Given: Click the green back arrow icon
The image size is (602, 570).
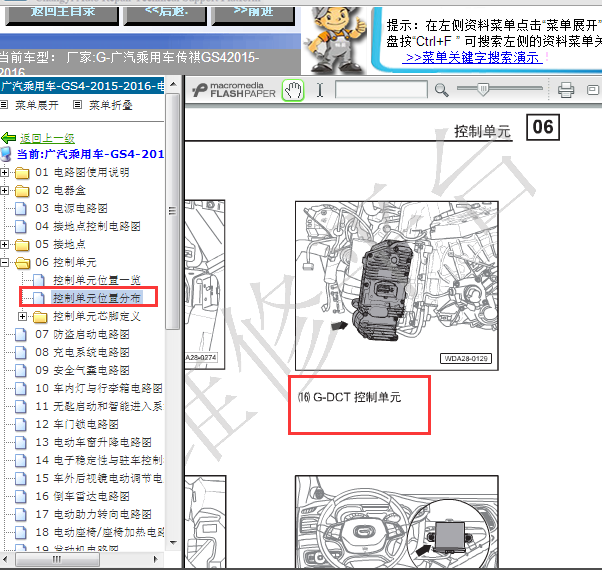Looking at the screenshot, I should pyautogui.click(x=8, y=138).
